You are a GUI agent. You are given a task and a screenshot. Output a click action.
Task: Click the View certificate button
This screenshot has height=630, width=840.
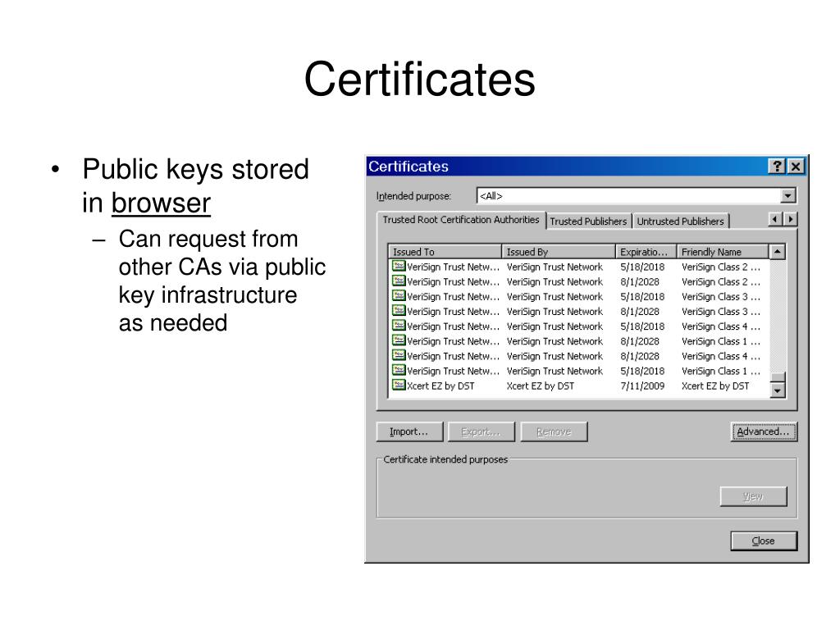coord(753,496)
